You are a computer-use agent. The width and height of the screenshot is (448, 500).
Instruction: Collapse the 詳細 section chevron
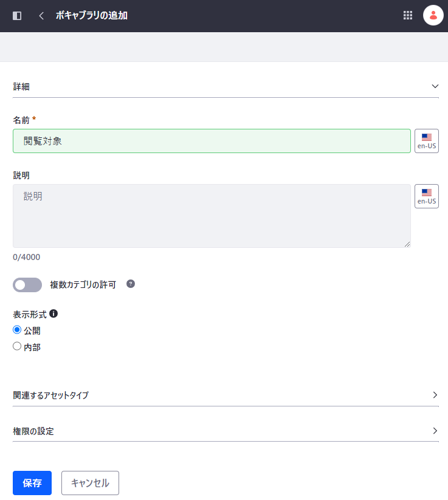[x=435, y=86]
